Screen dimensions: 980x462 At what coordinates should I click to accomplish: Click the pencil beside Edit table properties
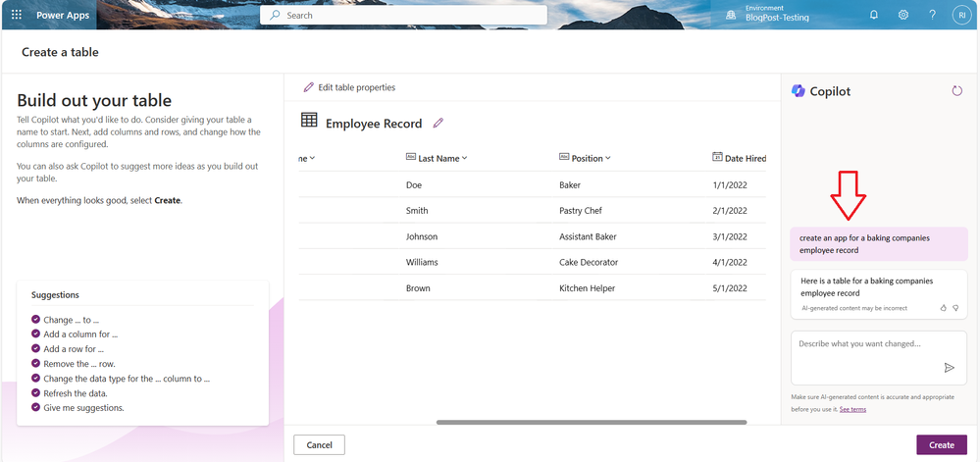(x=308, y=87)
